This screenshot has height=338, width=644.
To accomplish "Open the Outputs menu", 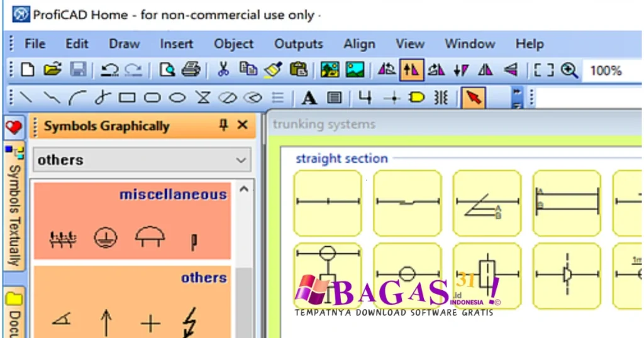I will point(299,44).
